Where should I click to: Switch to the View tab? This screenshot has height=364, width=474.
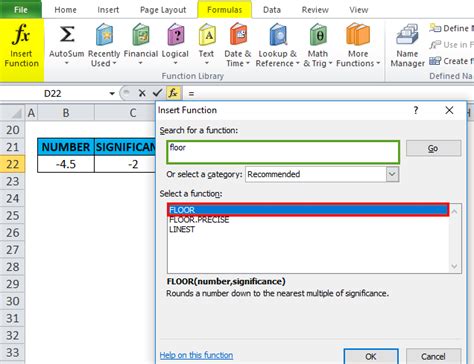pyautogui.click(x=359, y=10)
